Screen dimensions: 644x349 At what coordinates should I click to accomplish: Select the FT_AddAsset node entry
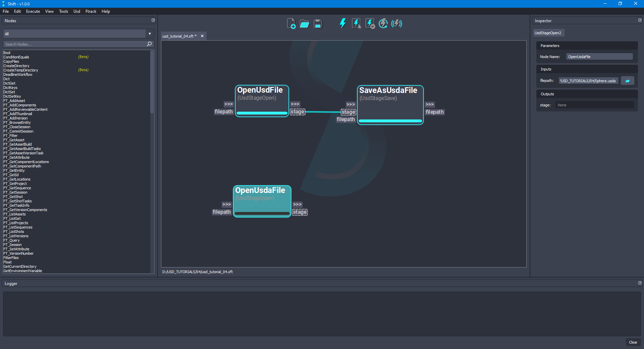pos(14,101)
